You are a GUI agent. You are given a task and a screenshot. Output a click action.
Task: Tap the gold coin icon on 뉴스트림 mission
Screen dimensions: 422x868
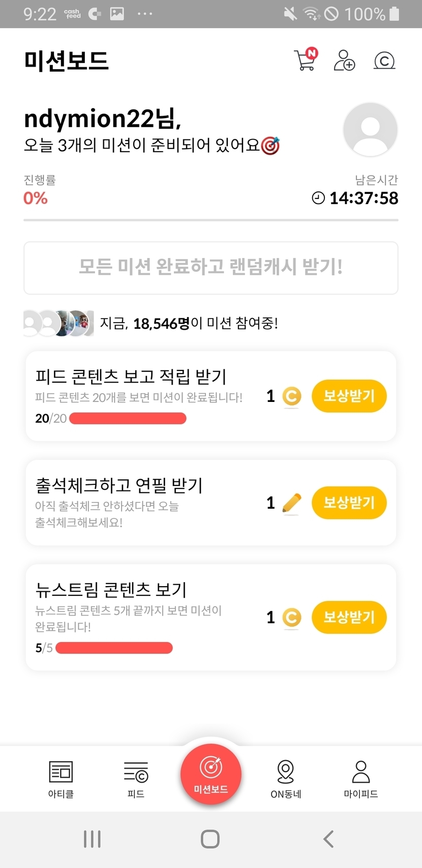[292, 618]
